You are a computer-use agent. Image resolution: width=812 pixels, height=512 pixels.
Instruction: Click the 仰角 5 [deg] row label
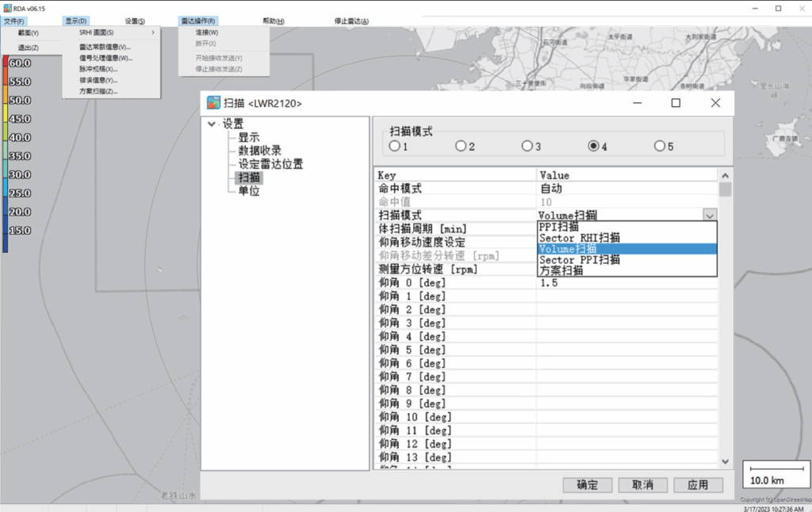click(412, 350)
